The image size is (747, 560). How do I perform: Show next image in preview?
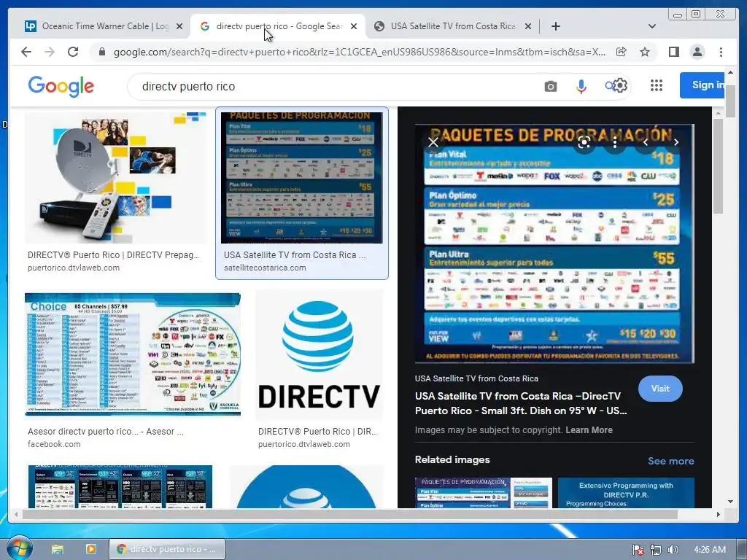coord(676,142)
